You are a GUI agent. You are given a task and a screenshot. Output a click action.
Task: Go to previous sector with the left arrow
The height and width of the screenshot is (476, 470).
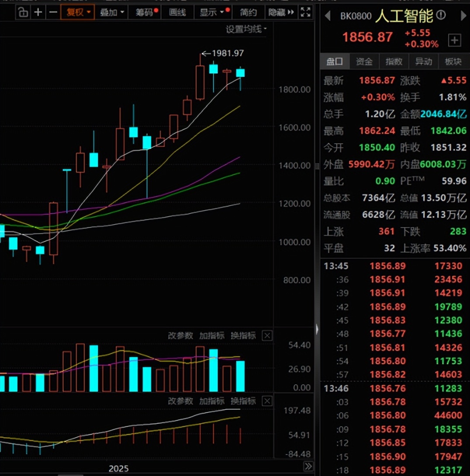328,17
